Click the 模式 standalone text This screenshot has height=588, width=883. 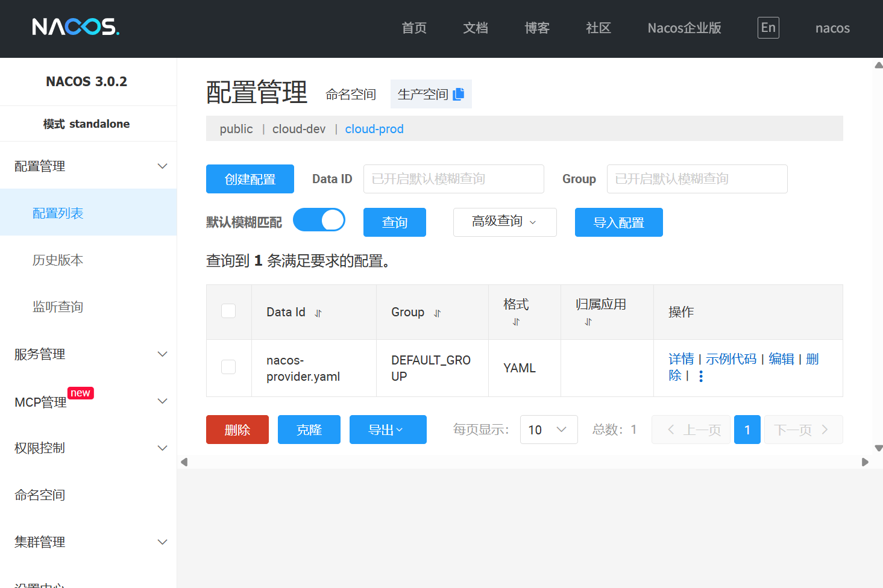[87, 124]
